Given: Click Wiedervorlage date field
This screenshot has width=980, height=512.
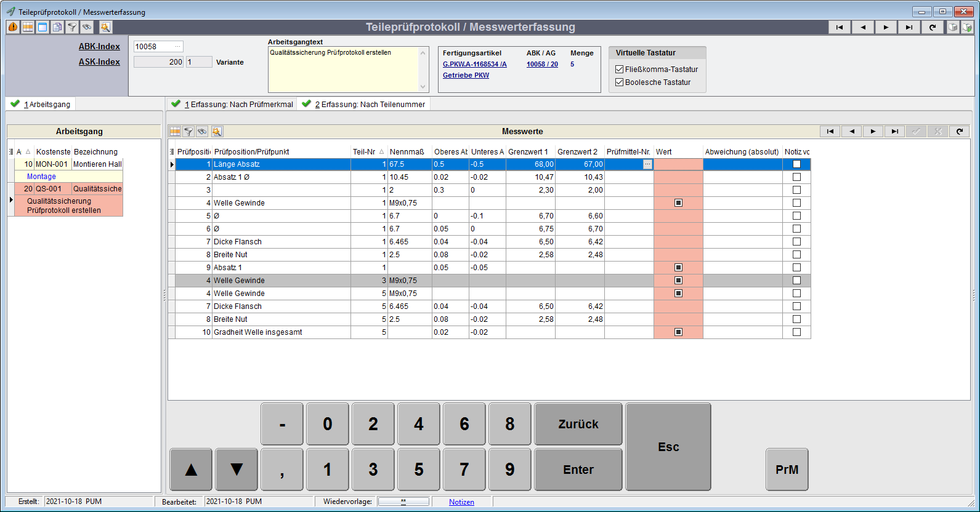Looking at the screenshot, I should 403,502.
